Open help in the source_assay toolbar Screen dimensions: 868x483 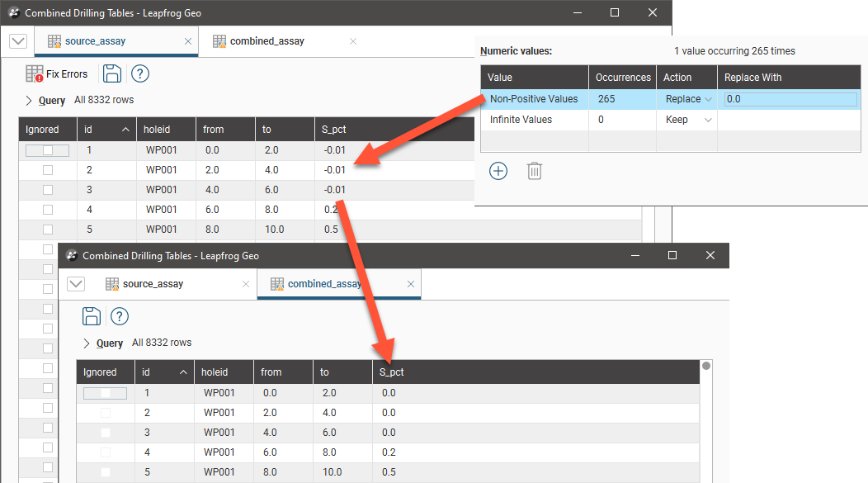pos(140,73)
